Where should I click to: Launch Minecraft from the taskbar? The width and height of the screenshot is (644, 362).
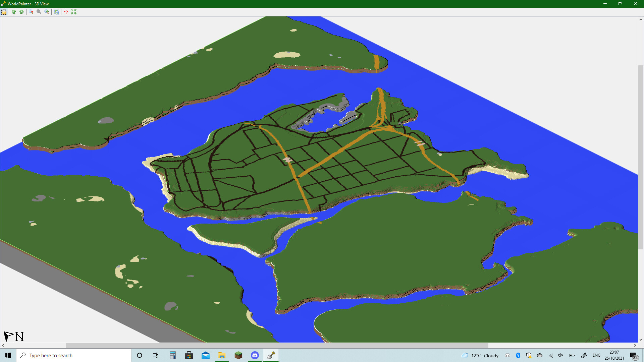[x=238, y=355]
